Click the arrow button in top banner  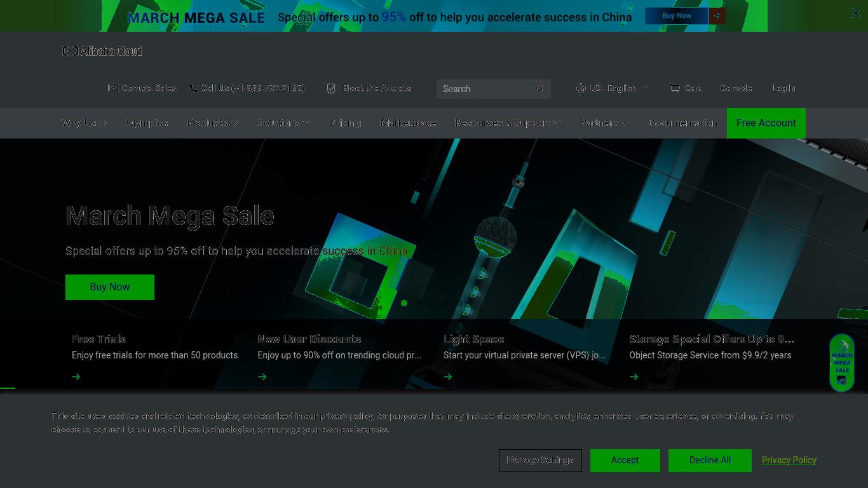pyautogui.click(x=717, y=16)
